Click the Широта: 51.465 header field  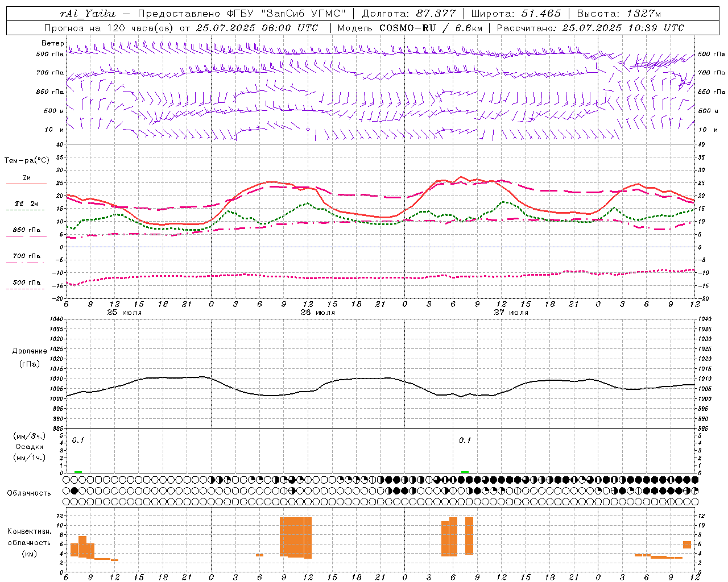pos(516,14)
